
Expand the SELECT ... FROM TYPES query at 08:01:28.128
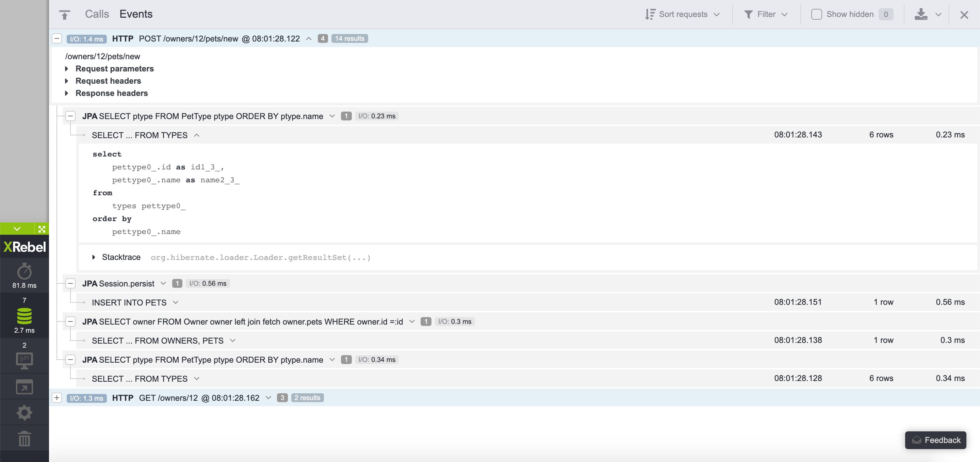coord(197,378)
